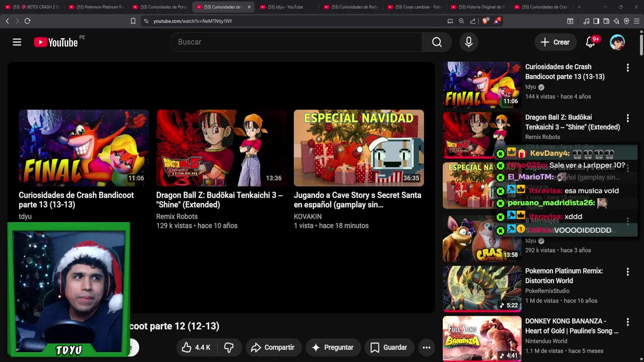Close the active Curiosidades tab
The height and width of the screenshot is (362, 644).
(249, 7)
